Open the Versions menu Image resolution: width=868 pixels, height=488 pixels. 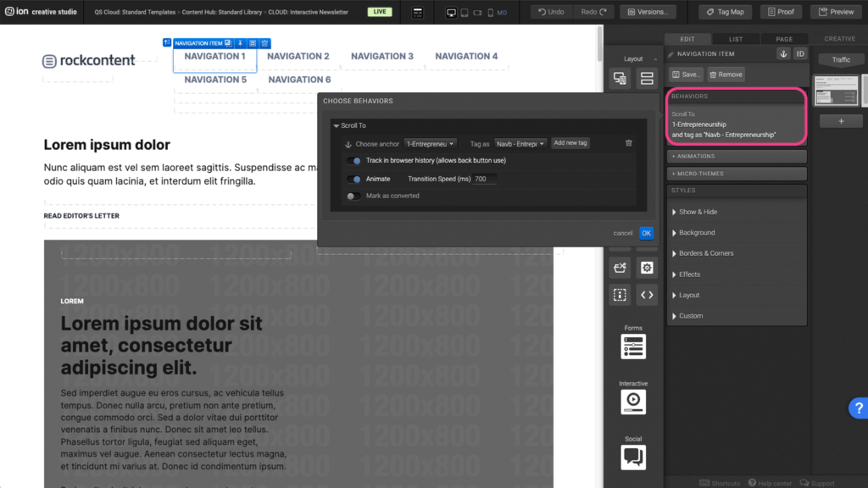[648, 12]
